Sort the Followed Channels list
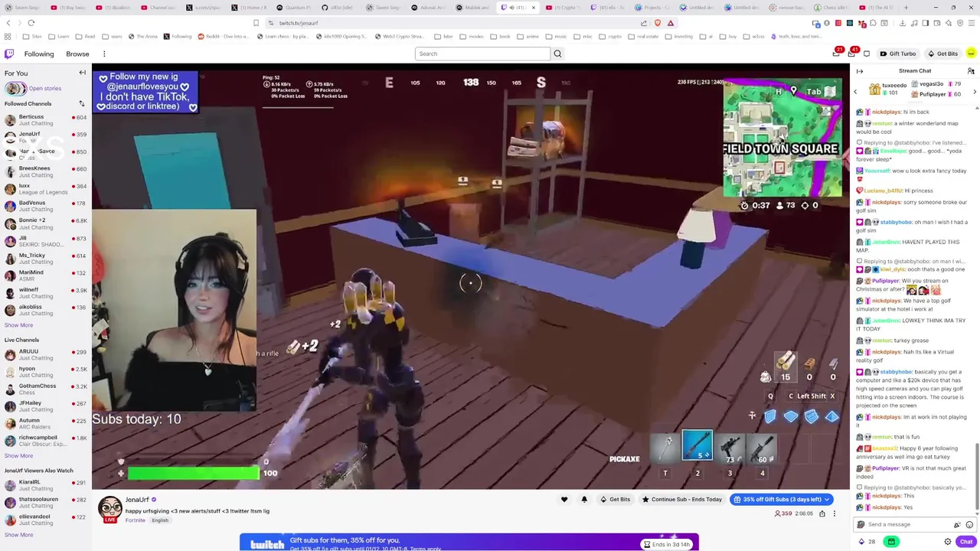The height and width of the screenshot is (551, 980). click(x=82, y=103)
